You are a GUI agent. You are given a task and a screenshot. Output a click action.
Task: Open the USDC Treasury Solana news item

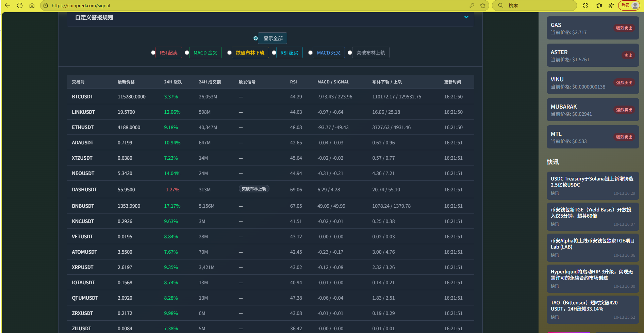(x=592, y=185)
